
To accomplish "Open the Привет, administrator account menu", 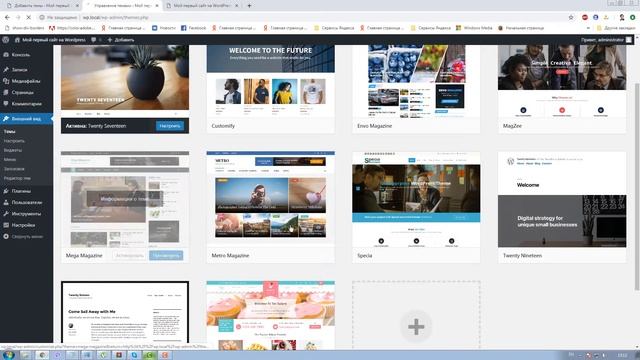I will 607,40.
